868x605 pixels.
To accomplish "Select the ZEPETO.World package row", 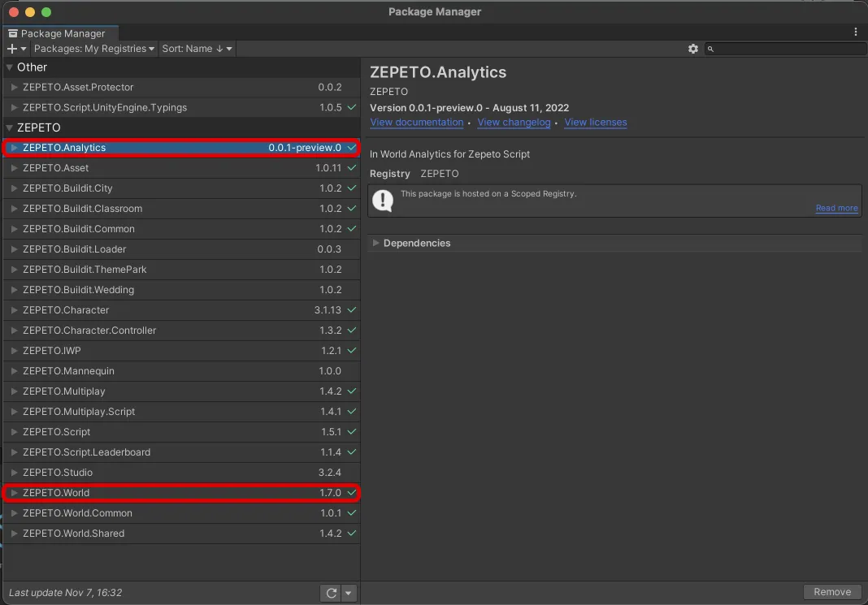I will tap(181, 493).
